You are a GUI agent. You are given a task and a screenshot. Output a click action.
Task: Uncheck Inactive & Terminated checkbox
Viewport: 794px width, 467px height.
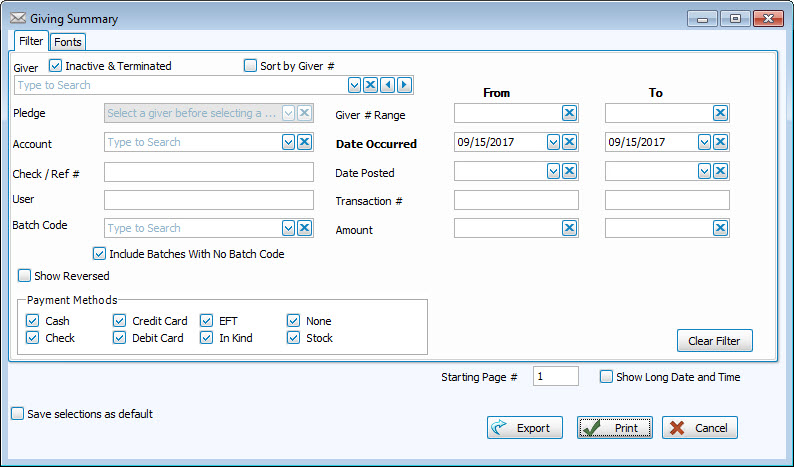[x=56, y=66]
